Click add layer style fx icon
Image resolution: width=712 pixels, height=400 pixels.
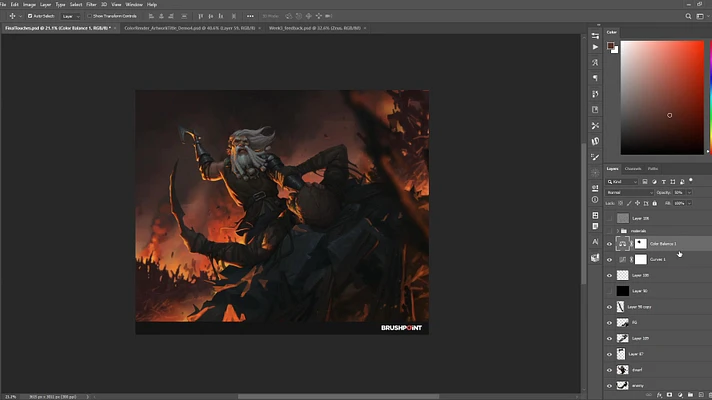[659, 395]
